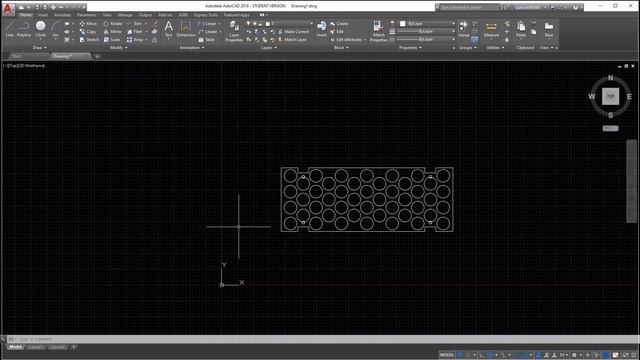Activate the Trim tool
This screenshot has width=640, height=360.
pyautogui.click(x=135, y=24)
